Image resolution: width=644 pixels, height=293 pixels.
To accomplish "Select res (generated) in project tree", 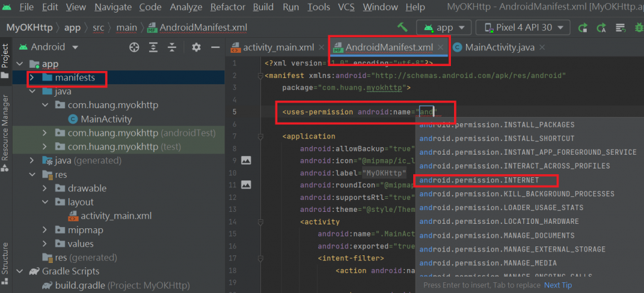I will [86, 258].
